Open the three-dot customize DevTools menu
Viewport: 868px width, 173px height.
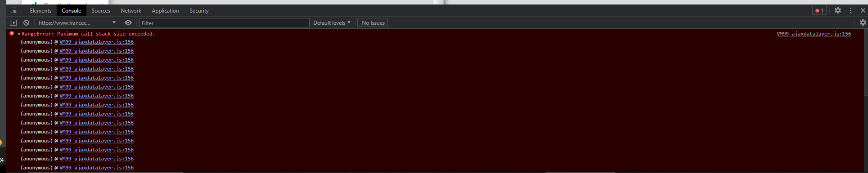[850, 10]
